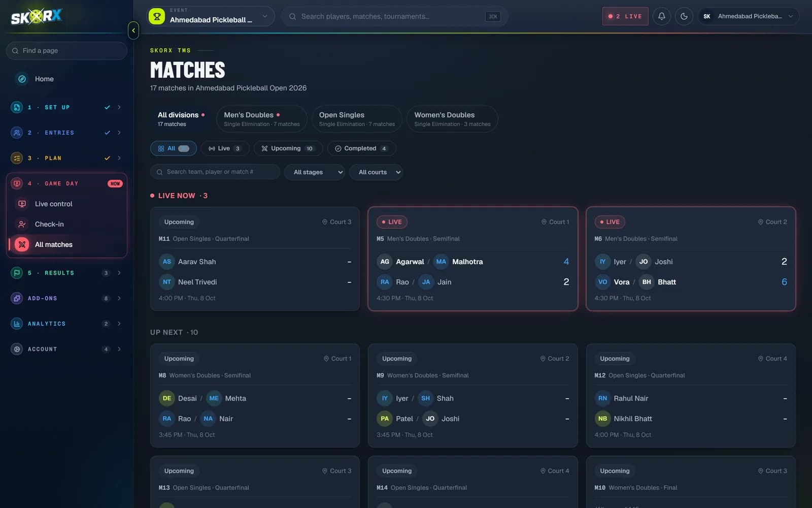Open match M8 Women's Doubles card

[x=255, y=395]
